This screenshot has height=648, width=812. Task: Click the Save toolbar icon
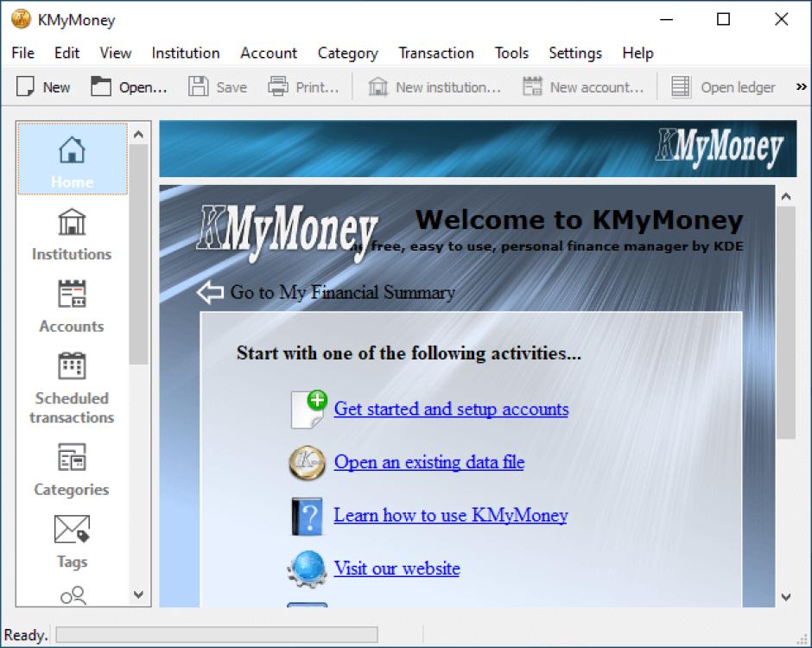pos(198,86)
